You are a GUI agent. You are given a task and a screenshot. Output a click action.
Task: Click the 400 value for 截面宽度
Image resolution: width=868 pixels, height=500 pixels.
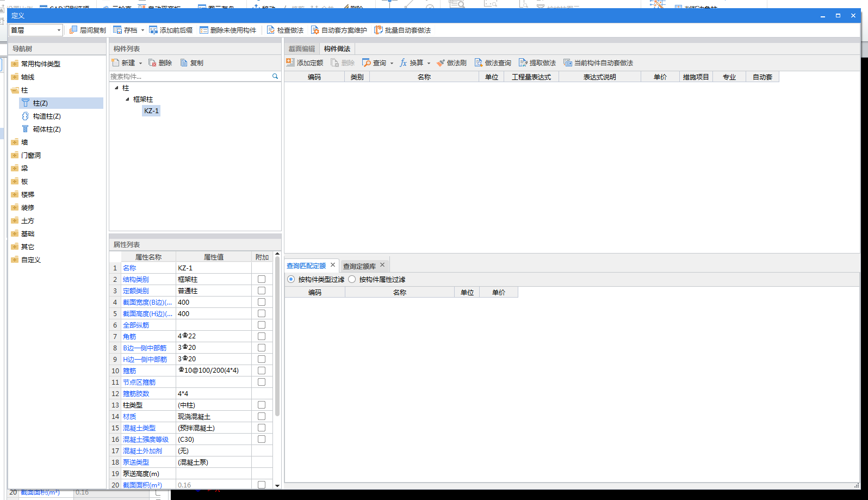214,302
